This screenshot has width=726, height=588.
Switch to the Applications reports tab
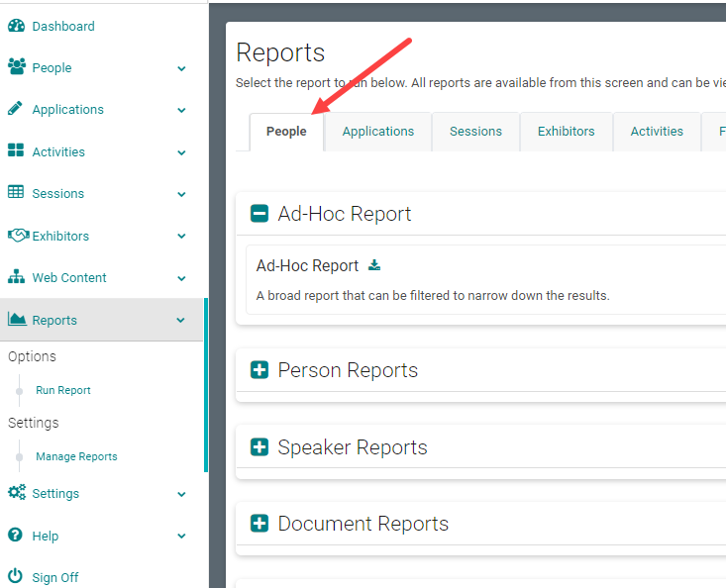point(377,132)
